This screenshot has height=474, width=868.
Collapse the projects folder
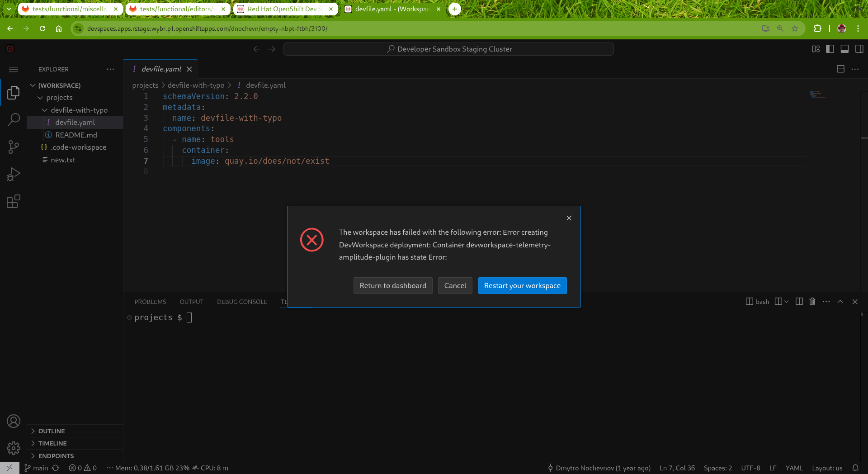tap(75, 98)
